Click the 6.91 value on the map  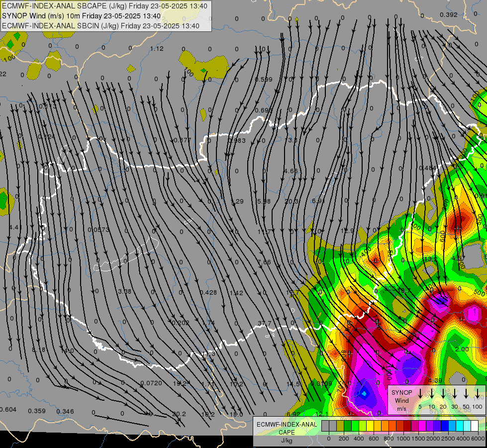[318, 201]
